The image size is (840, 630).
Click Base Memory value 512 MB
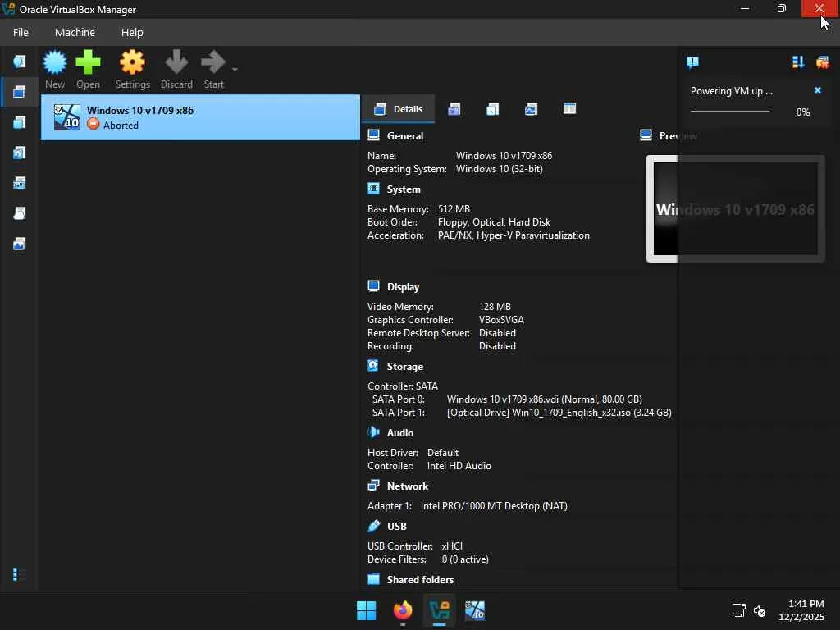pos(454,209)
